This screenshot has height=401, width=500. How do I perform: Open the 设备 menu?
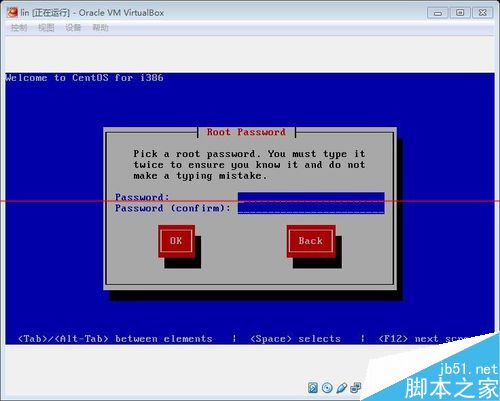[73, 28]
